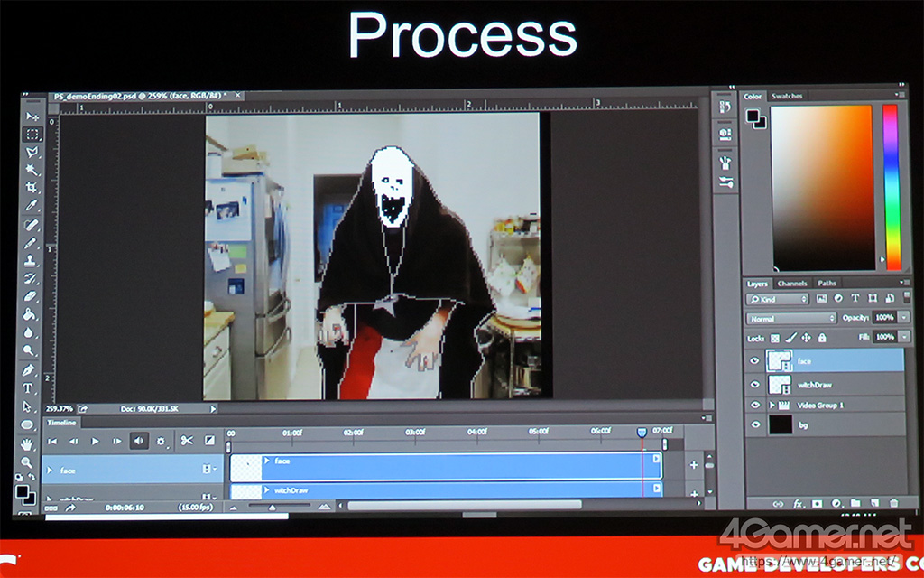Open the History panel icon
Screen dimensions: 924x578
click(x=725, y=107)
